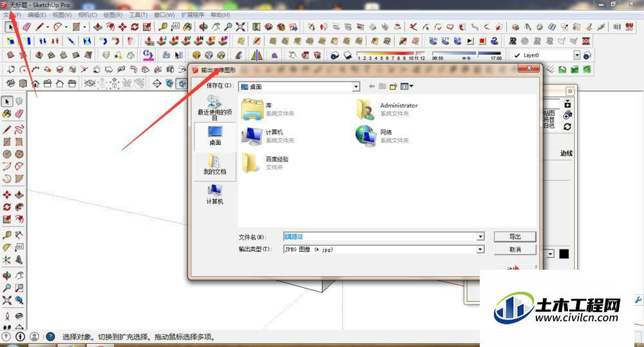Viewport: 644px width, 347px height.
Task: Activate the Tape Measure tool in top toolbar
Action: 163,27
